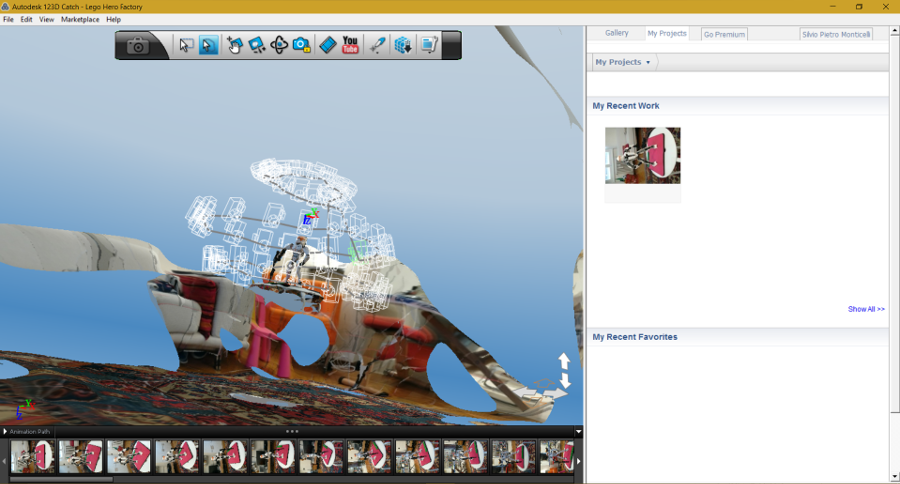The width and height of the screenshot is (900, 484).
Task: Click the My Recent Favorites heading
Action: click(x=635, y=337)
